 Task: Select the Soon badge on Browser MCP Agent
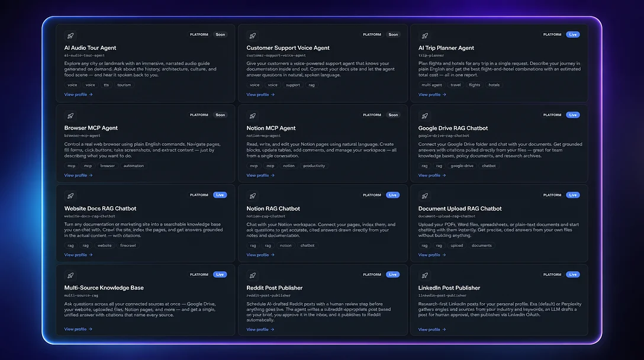(220, 115)
